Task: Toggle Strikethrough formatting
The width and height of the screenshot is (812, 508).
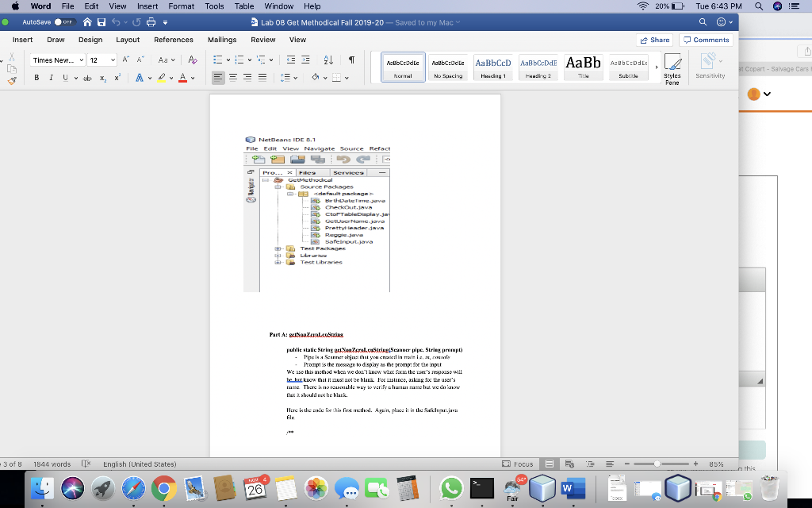Action: (87, 78)
